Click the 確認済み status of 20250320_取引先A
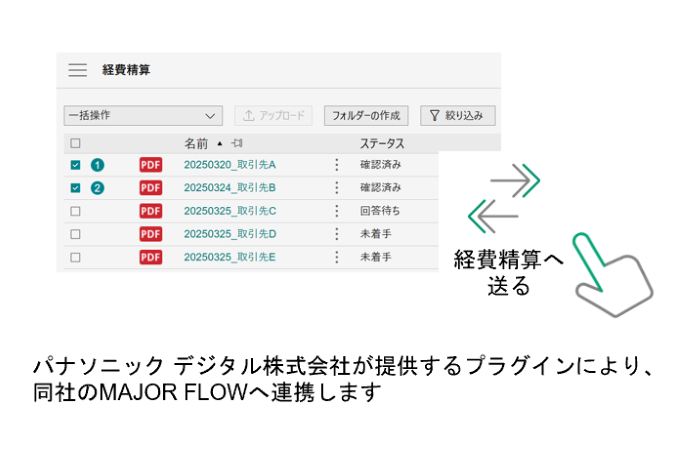 [x=380, y=165]
